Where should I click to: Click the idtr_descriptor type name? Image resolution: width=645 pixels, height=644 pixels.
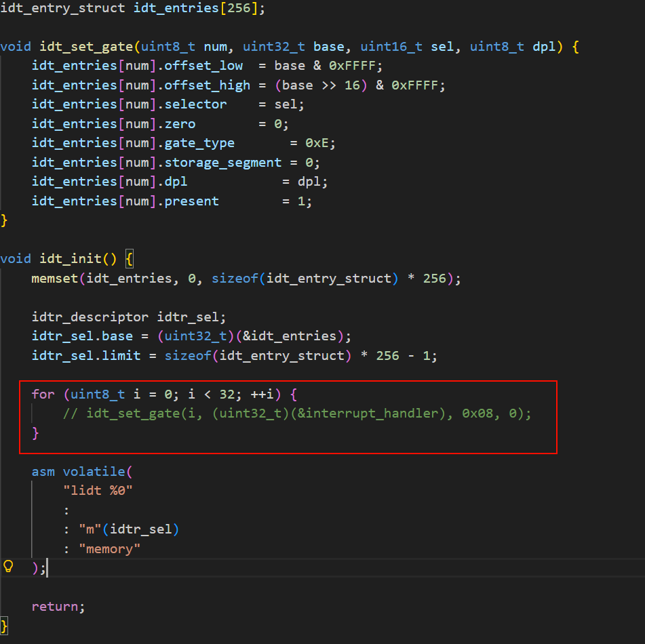pos(90,317)
